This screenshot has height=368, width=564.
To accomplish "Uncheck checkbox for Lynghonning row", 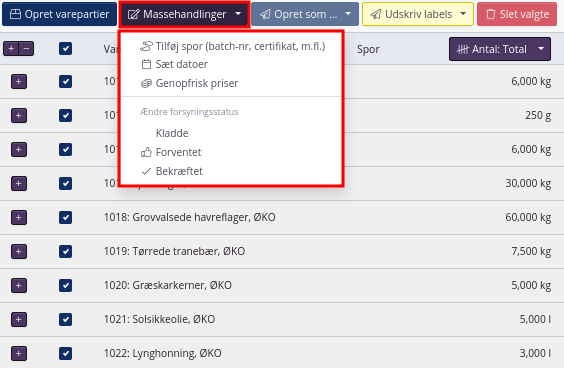I will pyautogui.click(x=65, y=353).
